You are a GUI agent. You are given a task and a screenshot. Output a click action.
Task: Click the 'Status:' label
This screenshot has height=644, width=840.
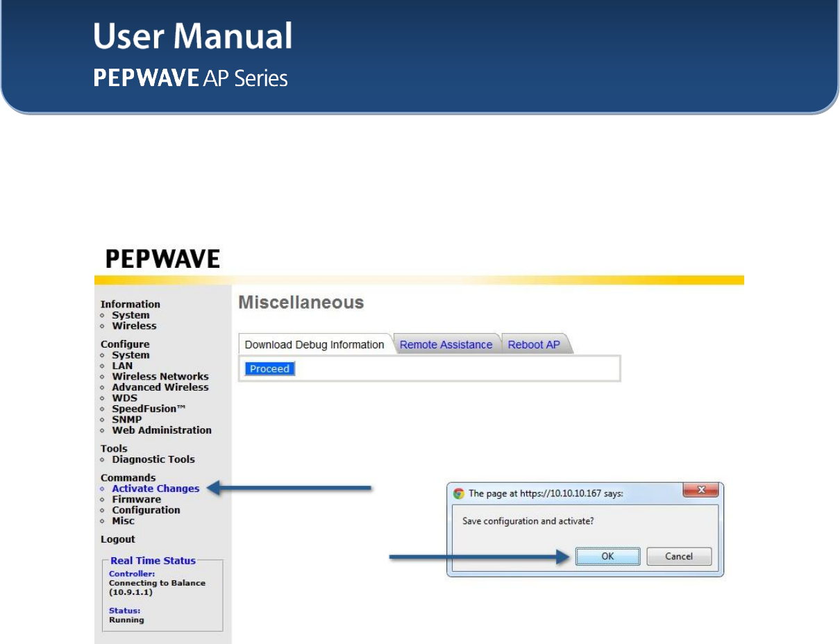124,611
